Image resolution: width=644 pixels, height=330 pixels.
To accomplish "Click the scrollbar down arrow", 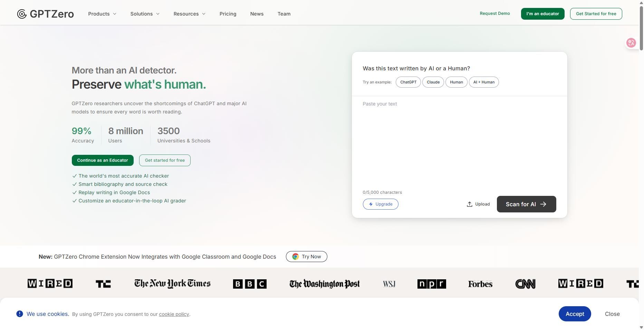I will click(x=641, y=327).
